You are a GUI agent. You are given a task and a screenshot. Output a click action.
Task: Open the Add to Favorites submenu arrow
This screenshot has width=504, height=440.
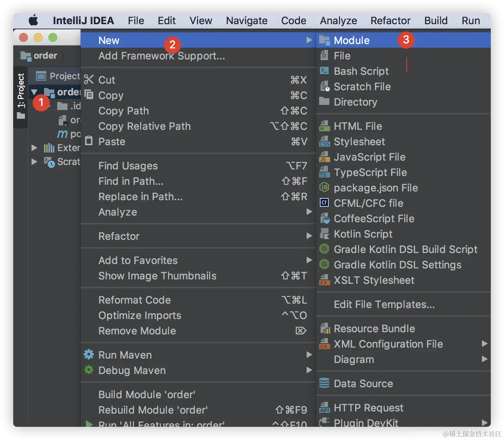pos(309,260)
